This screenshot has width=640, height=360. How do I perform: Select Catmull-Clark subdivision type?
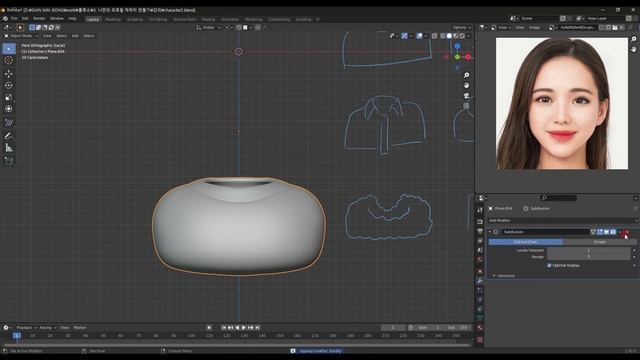pyautogui.click(x=525, y=242)
